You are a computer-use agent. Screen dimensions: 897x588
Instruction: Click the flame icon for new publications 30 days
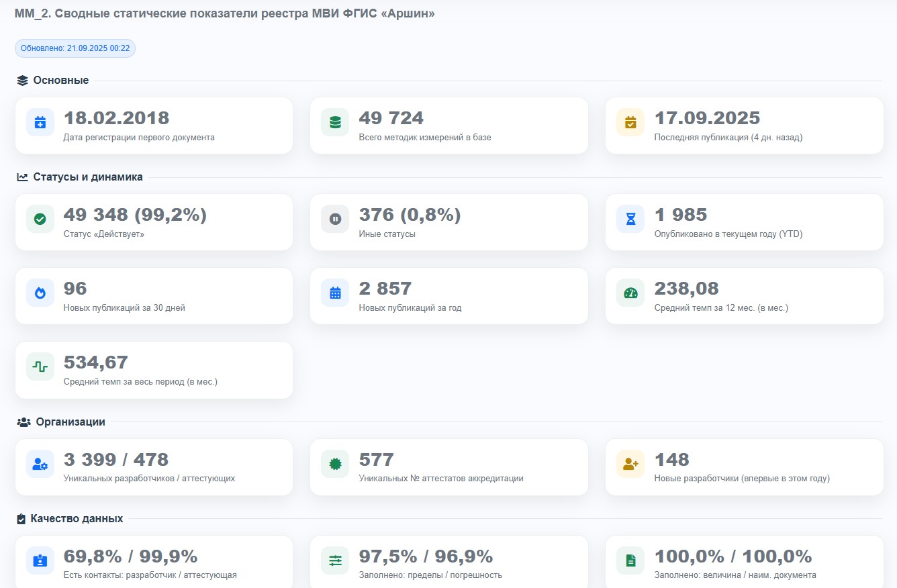coord(40,293)
